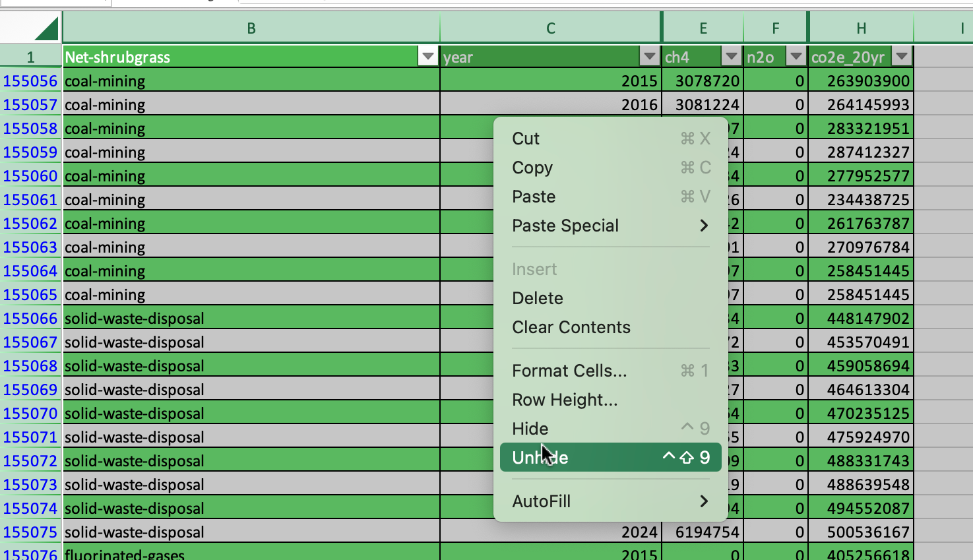Click Unhide in the context menu

pyautogui.click(x=611, y=457)
